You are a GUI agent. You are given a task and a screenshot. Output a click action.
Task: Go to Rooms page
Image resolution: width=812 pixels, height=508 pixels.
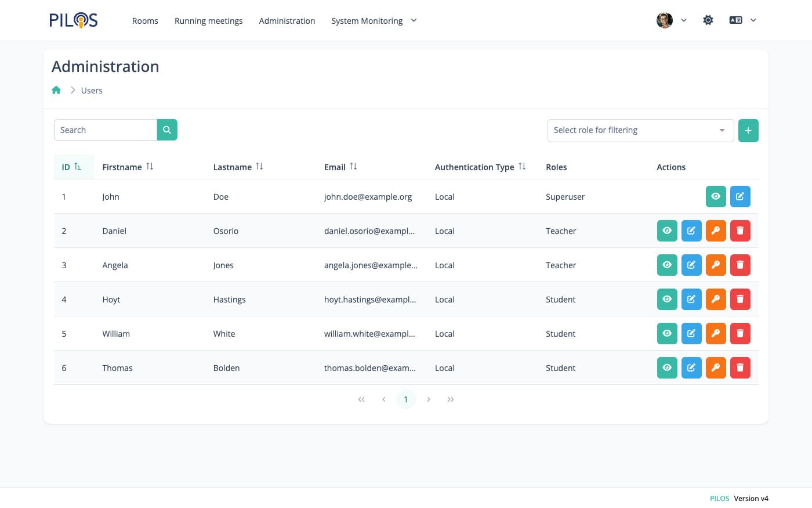click(145, 21)
